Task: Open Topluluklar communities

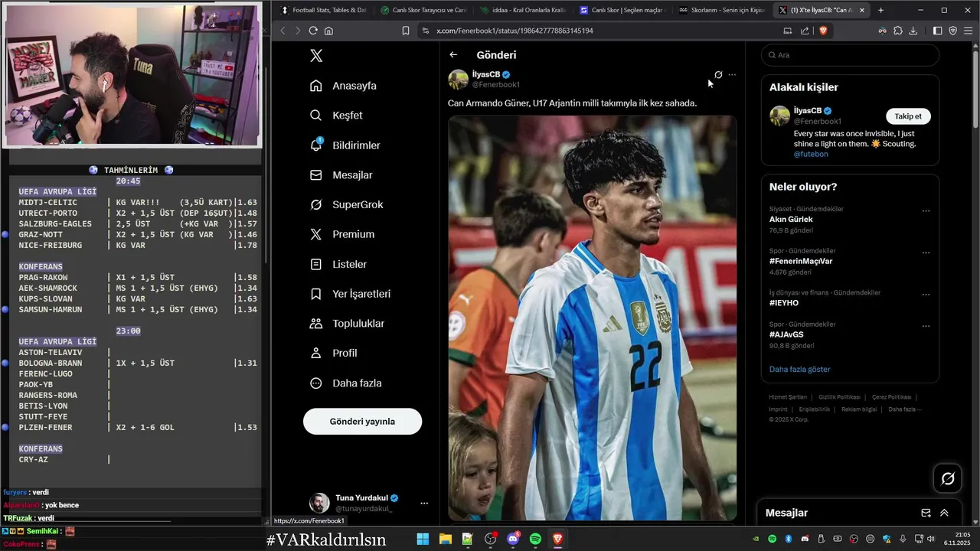Action: 348,324
